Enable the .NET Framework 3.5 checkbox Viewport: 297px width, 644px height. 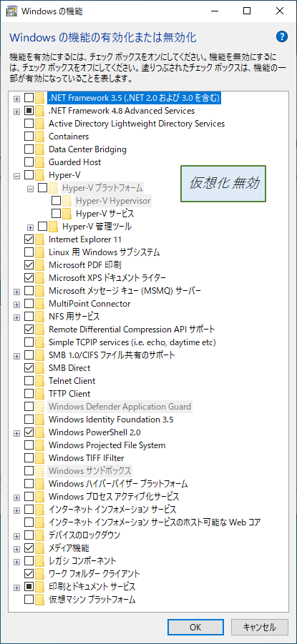(x=29, y=98)
